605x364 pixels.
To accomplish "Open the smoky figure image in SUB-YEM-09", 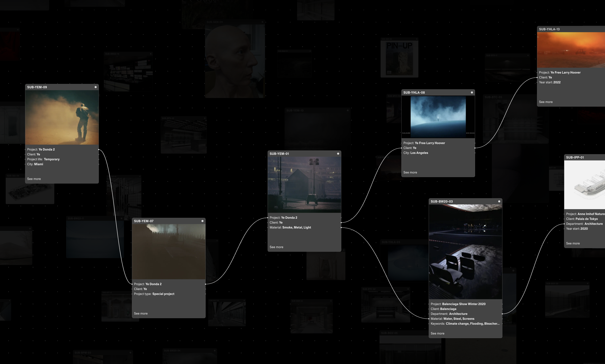I will (x=62, y=117).
